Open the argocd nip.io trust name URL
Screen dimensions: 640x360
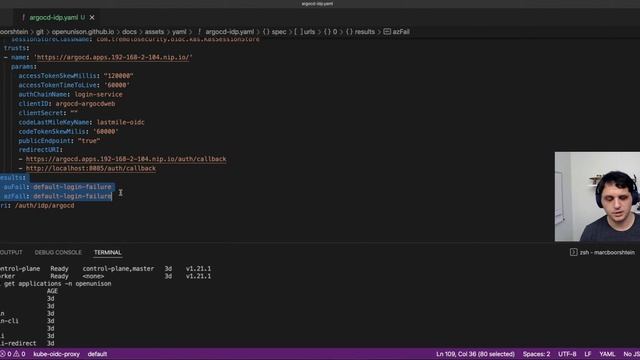(113, 58)
